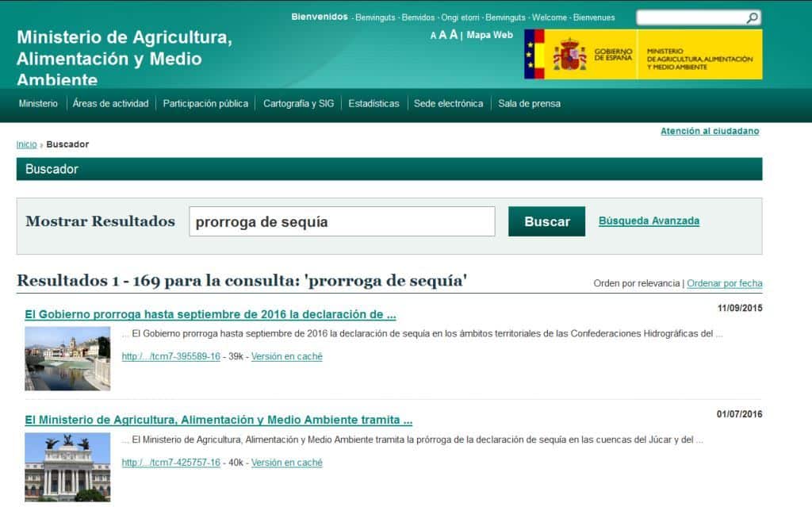Select the medium 'A' font size icon
Image resolution: width=812 pixels, height=507 pixels.
442,35
